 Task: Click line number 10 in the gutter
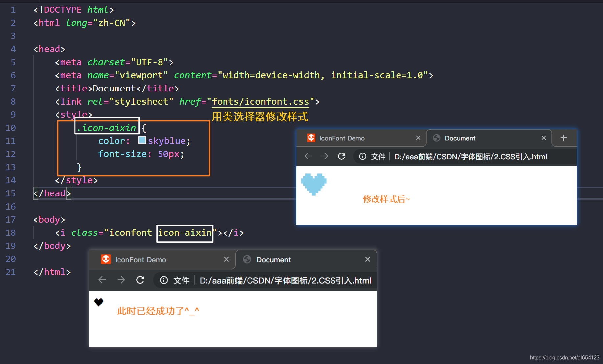click(11, 128)
